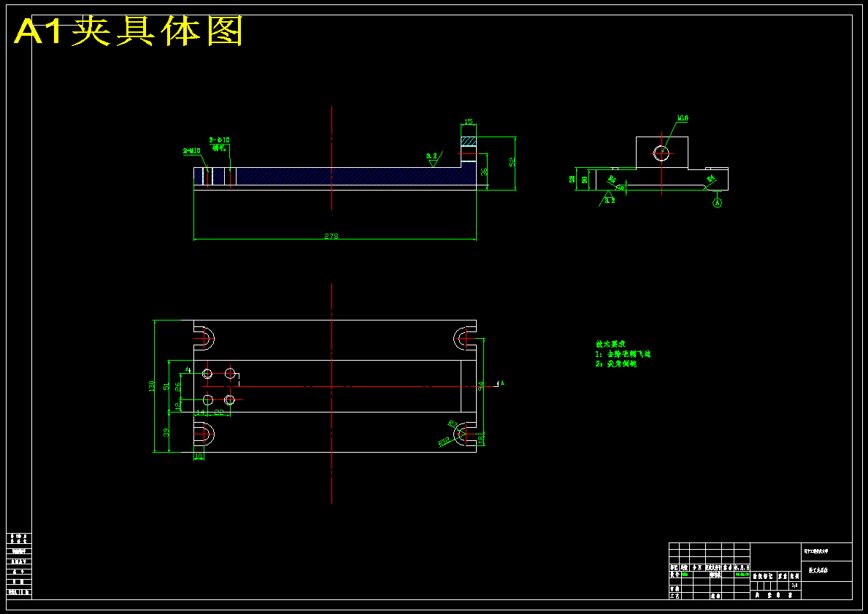Select the '工艺' cell in the title block
Image resolution: width=868 pixels, height=614 pixels.
pyautogui.click(x=675, y=596)
